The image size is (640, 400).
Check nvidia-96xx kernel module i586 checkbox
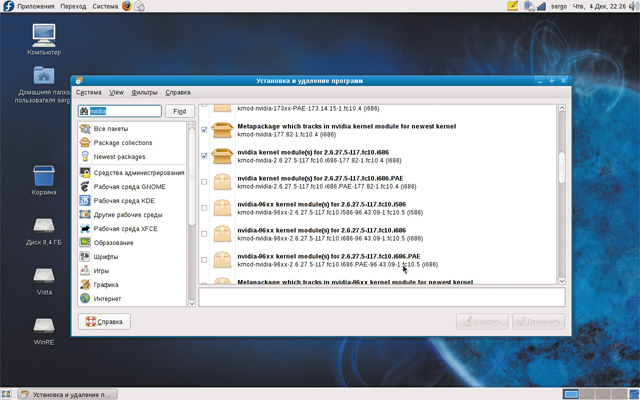click(x=204, y=208)
